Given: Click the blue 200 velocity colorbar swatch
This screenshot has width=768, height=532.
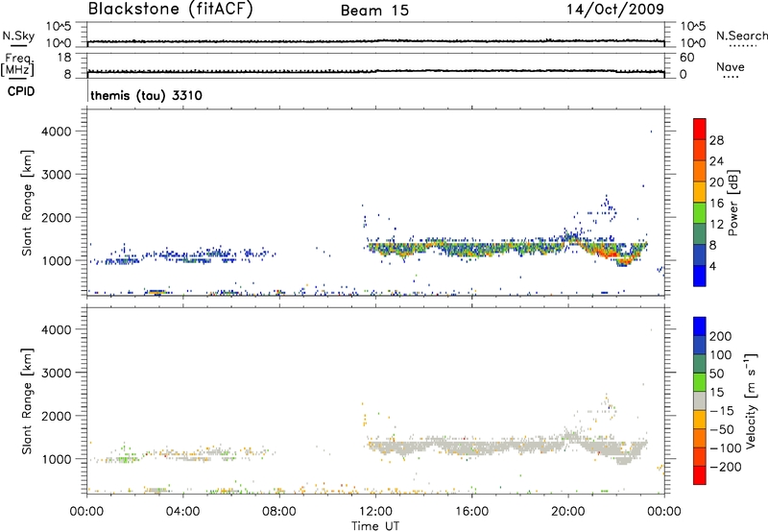Looking at the screenshot, I should tap(700, 326).
